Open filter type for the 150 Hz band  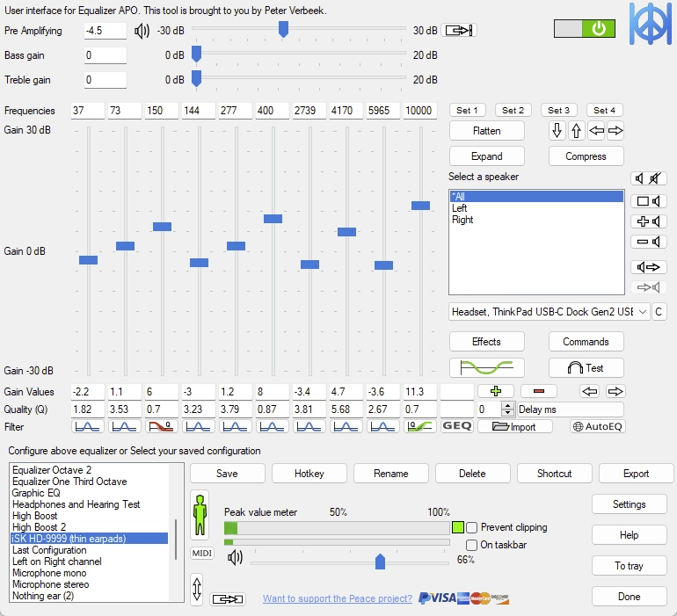click(x=162, y=426)
